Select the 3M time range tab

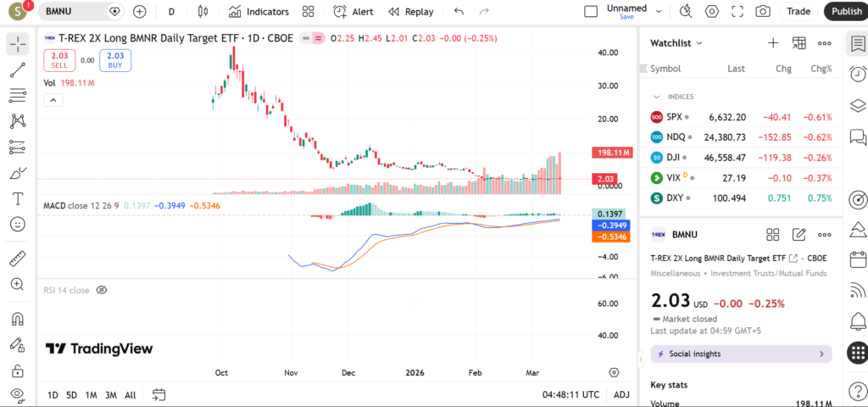click(110, 395)
